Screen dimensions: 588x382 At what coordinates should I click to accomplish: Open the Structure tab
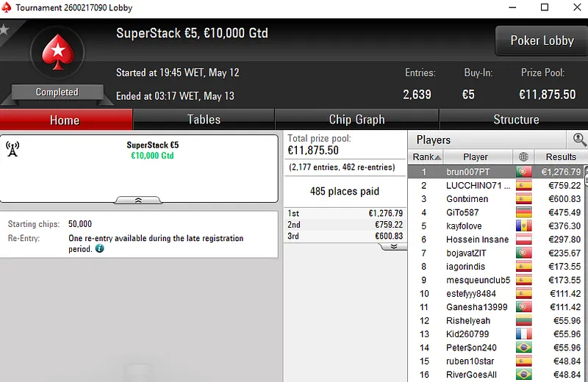515,120
